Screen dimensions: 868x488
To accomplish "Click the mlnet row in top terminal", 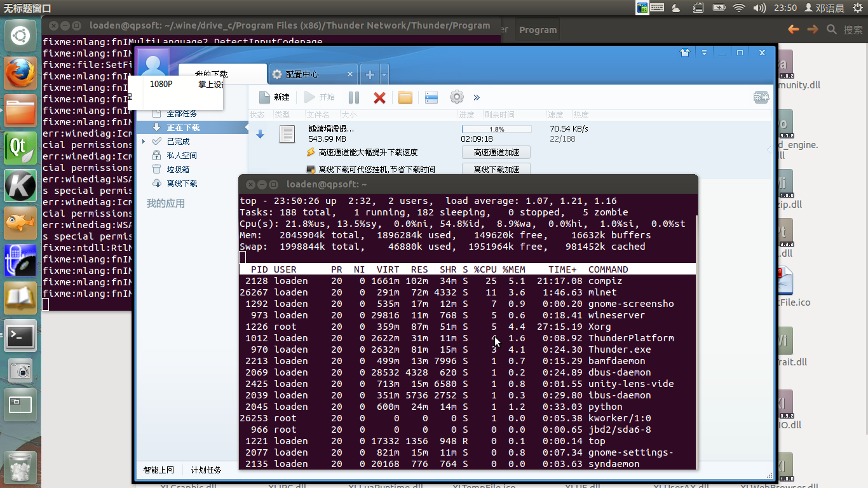I will [467, 292].
